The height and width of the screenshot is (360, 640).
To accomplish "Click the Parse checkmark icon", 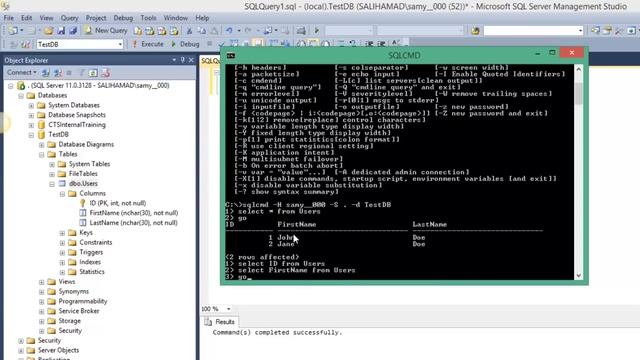I will click(x=222, y=44).
